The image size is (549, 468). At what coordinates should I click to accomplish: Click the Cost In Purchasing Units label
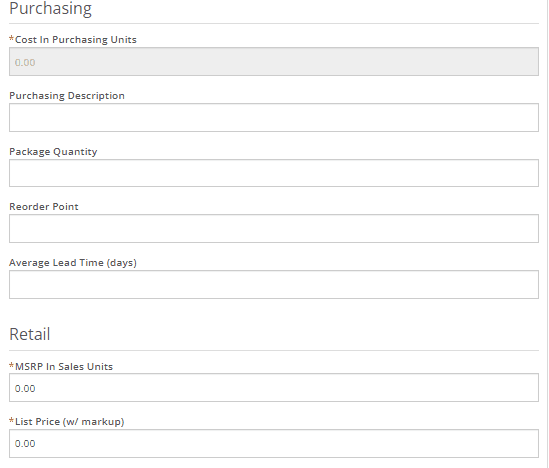[x=76, y=40]
